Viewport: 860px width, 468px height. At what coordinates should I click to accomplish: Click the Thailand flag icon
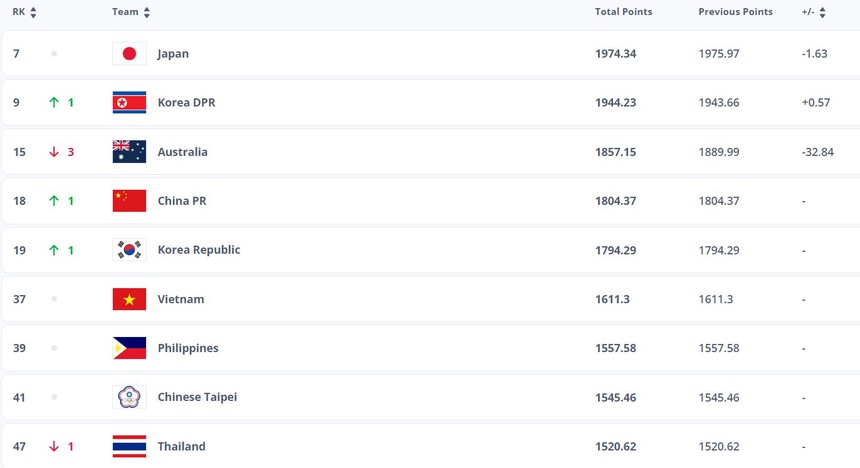[129, 446]
